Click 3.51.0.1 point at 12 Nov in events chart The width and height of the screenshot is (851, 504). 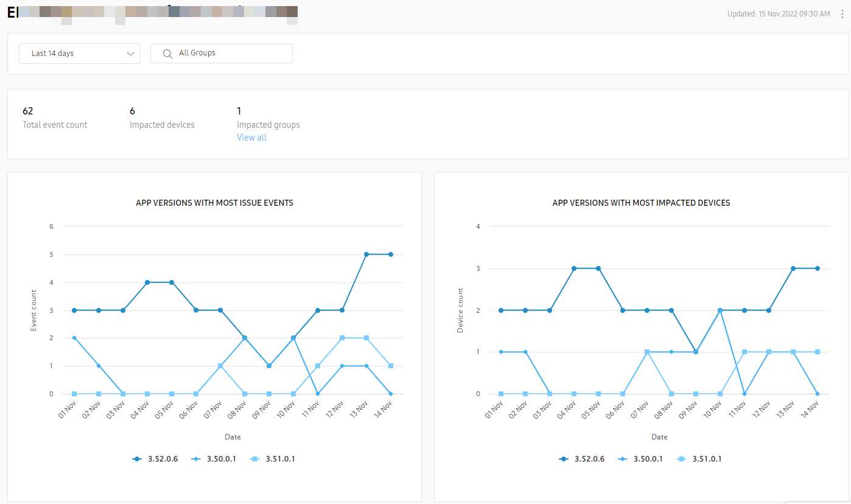tap(342, 338)
